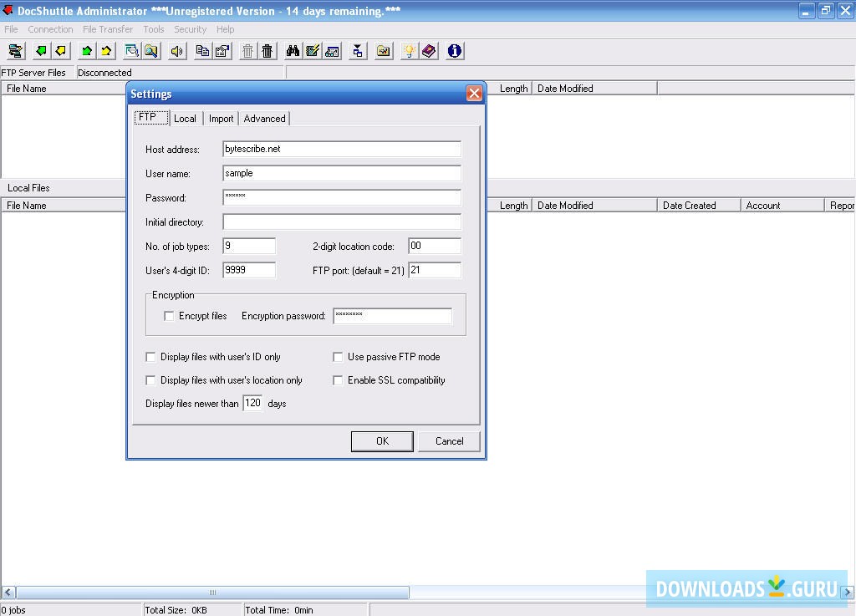Click the gray trash can icon
The image size is (856, 616).
tap(247, 51)
